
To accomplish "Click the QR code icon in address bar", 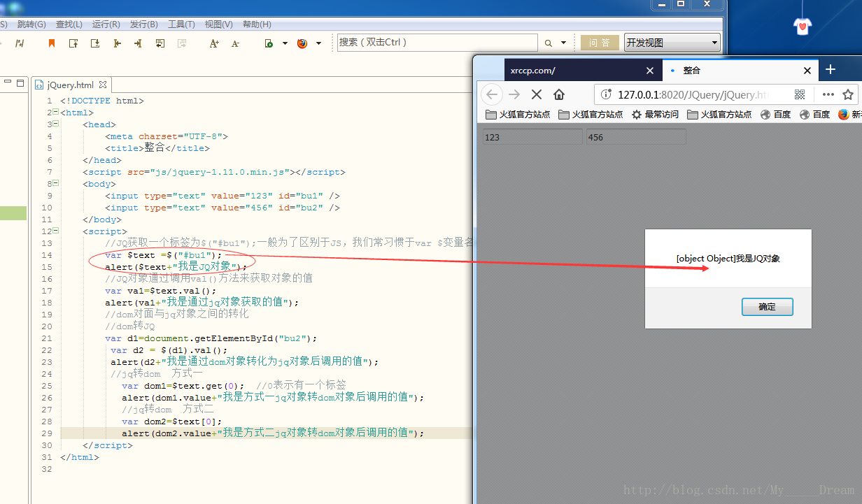I will 800,94.
